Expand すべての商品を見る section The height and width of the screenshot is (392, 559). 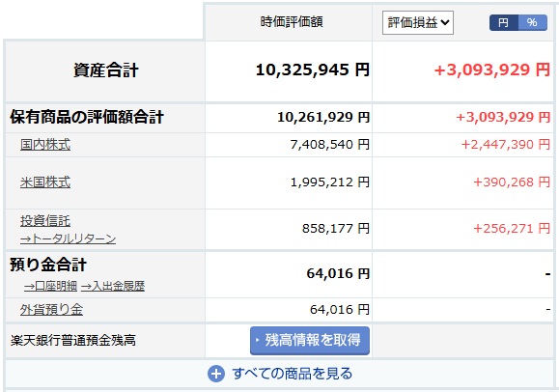[280, 374]
